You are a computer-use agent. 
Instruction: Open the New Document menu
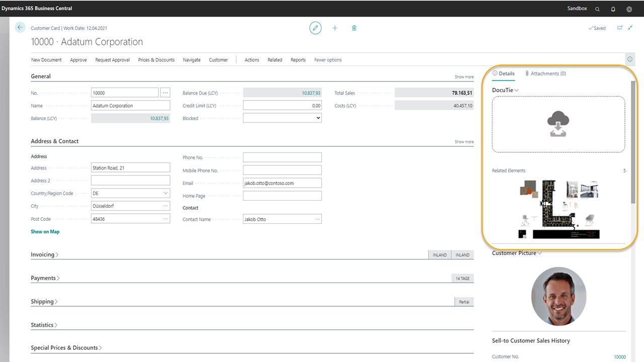(x=46, y=60)
